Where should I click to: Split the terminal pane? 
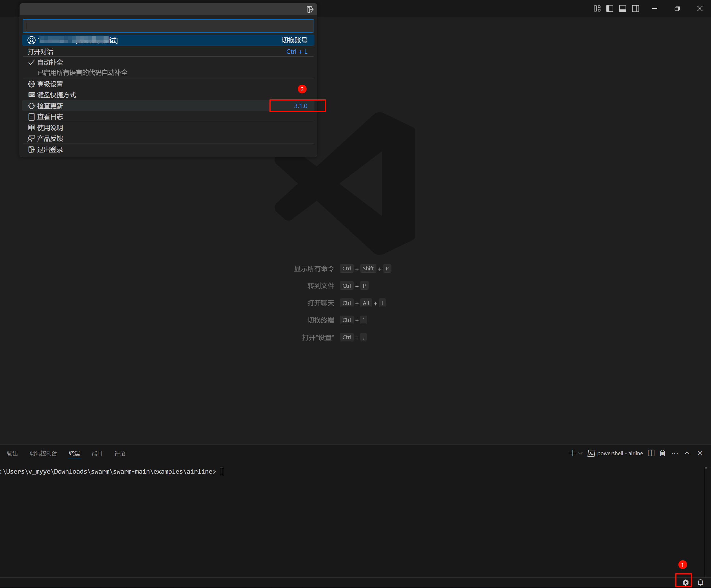pyautogui.click(x=651, y=453)
